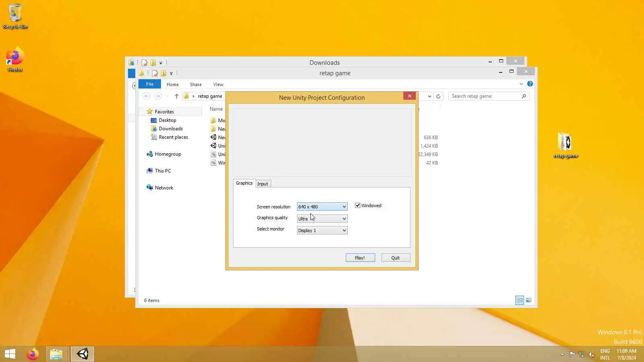Click the Up one level arrow
The image size is (644, 362).
[176, 96]
